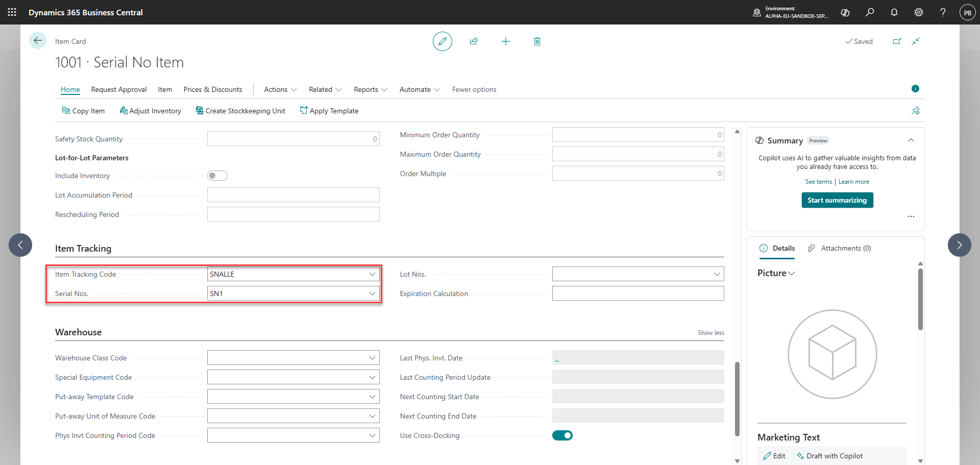
Task: Open the Related menu
Action: click(x=325, y=89)
